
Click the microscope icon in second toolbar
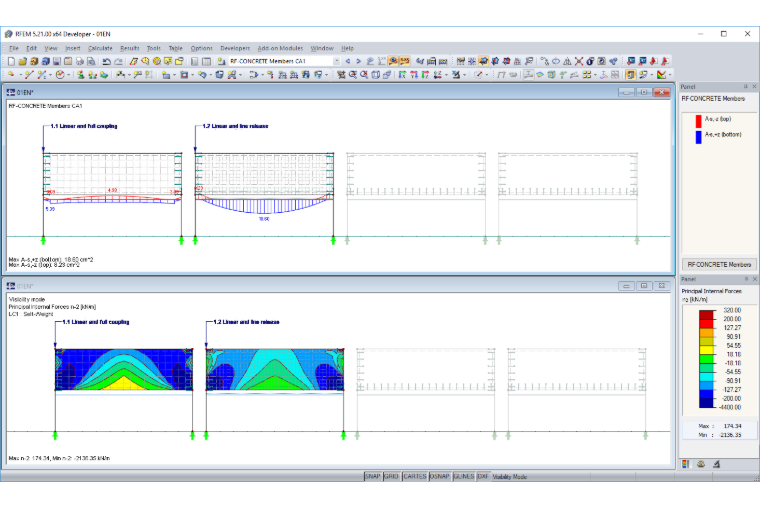(456, 75)
